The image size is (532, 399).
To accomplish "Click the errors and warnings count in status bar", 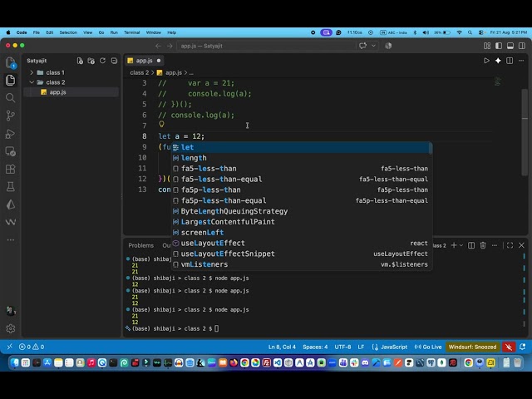I will [x=32, y=347].
